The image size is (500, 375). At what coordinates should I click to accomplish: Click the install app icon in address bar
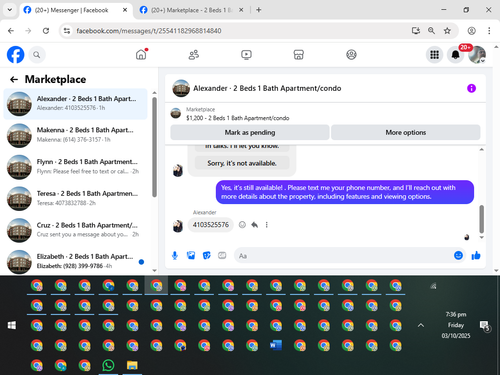[416, 31]
